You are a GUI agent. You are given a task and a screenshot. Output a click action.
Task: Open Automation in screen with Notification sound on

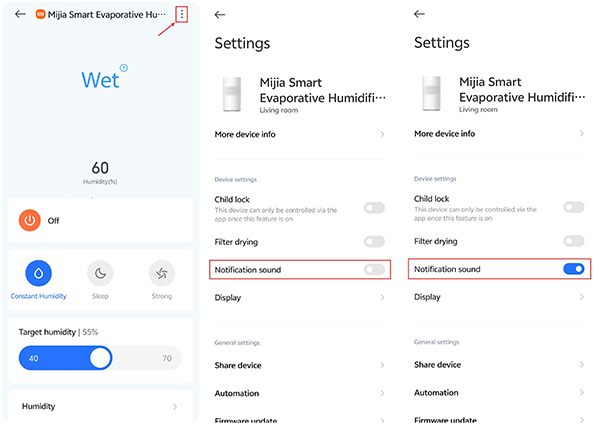pyautogui.click(x=581, y=393)
